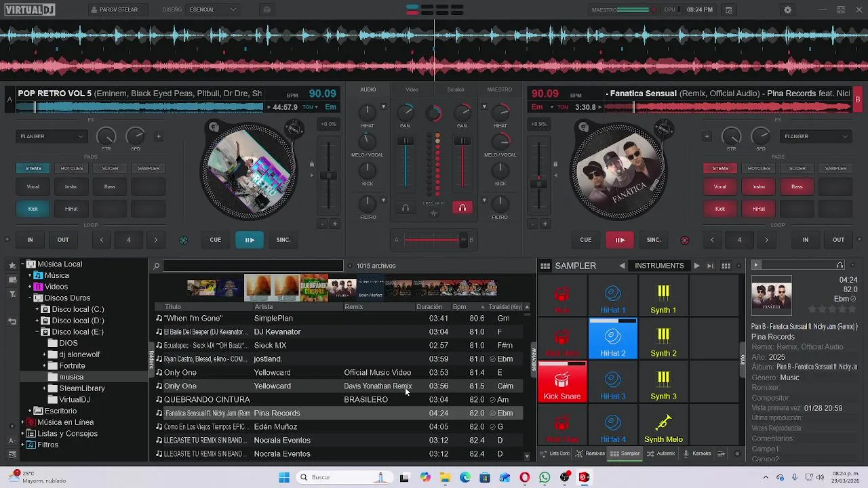Image resolution: width=868 pixels, height=488 pixels.
Task: Click the deck A headphone cue icon
Action: tap(406, 208)
